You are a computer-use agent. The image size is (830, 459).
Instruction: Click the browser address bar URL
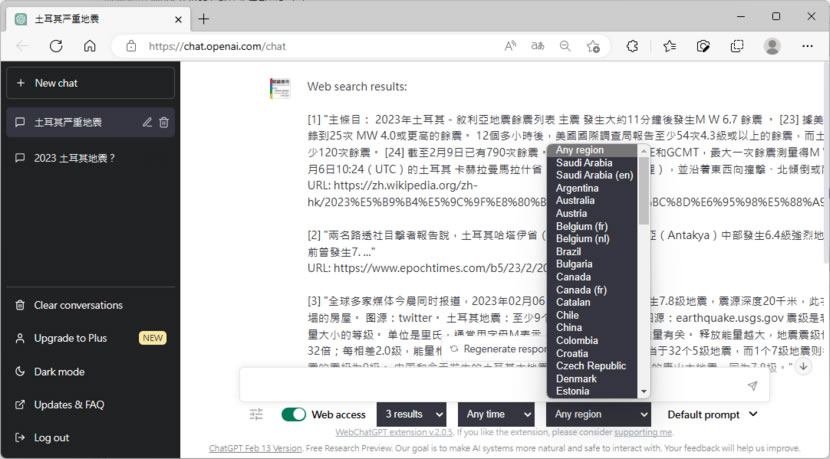point(217,46)
